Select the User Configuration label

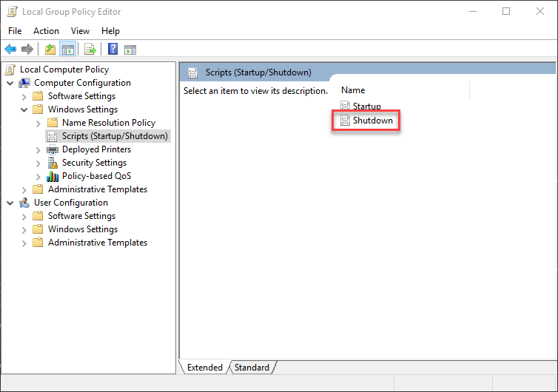(x=71, y=203)
